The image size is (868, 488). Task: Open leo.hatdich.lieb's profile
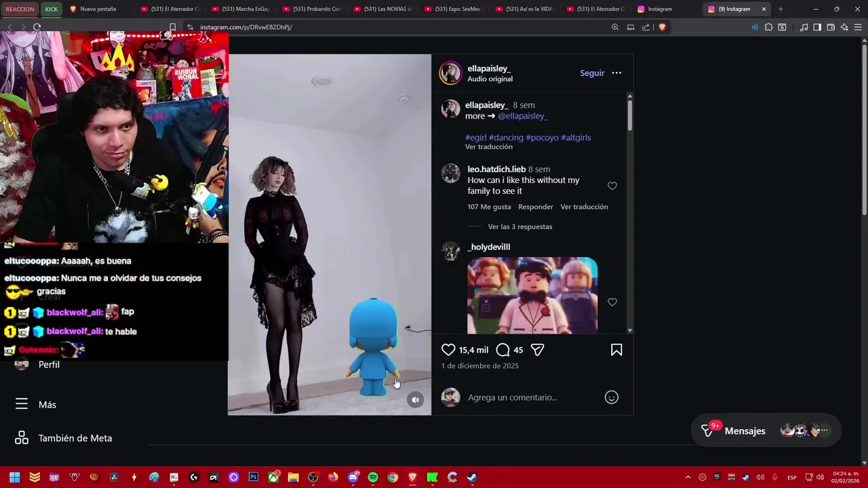click(496, 169)
